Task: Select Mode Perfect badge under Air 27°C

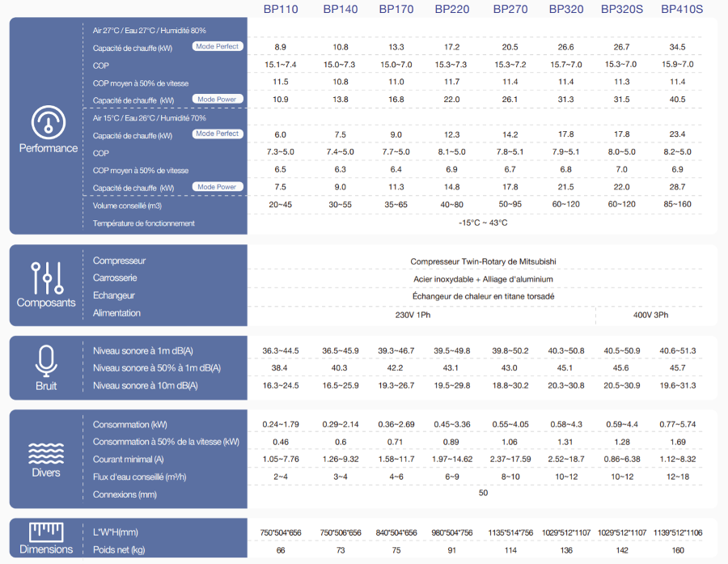Action: 217,47
